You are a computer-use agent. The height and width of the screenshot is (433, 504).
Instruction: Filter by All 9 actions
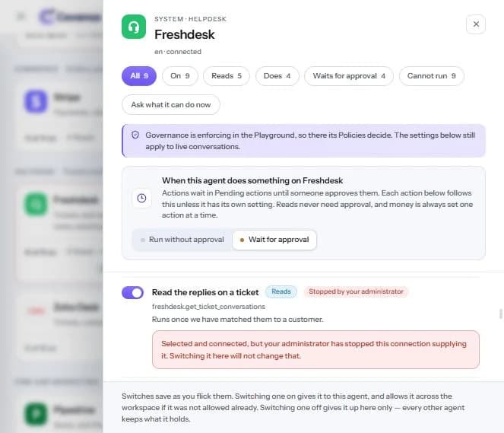(x=139, y=76)
